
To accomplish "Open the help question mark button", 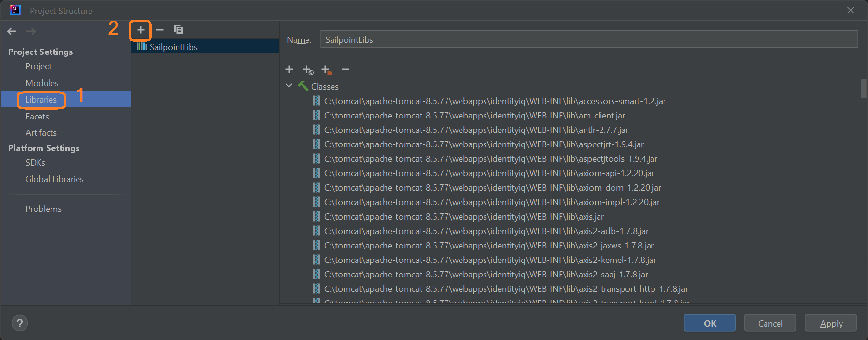I will click(20, 323).
